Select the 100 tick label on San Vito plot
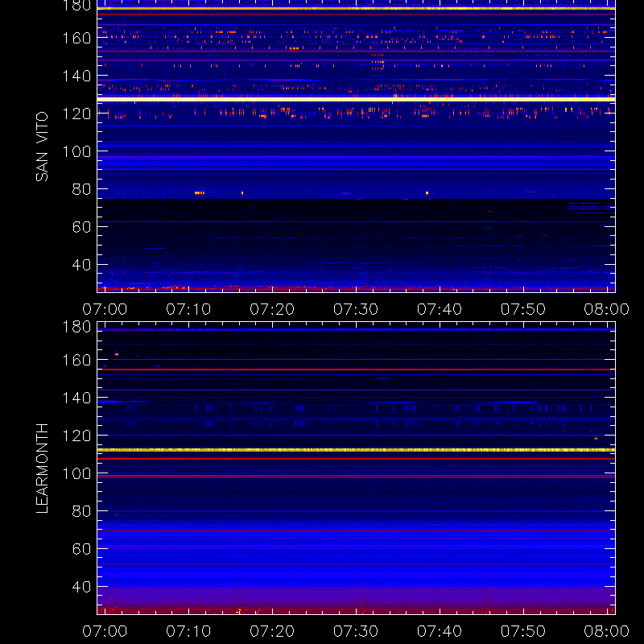The image size is (644, 644). click(x=76, y=151)
